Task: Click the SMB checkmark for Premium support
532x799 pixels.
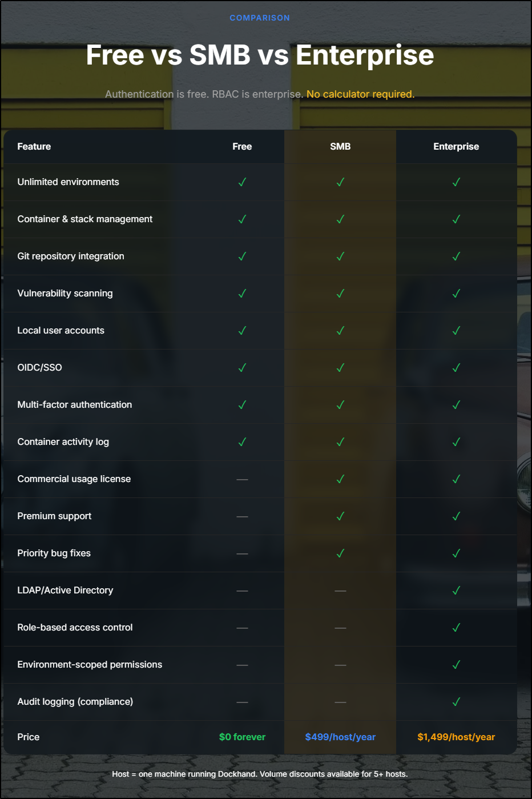Action: (x=340, y=516)
